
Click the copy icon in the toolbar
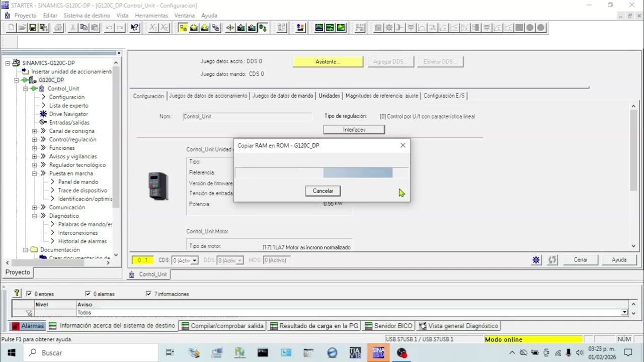pyautogui.click(x=84, y=28)
